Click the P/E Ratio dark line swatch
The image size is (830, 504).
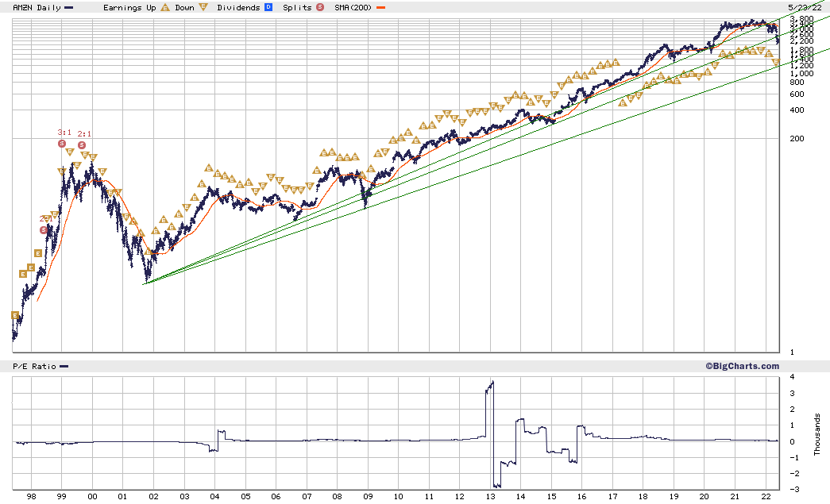coord(64,367)
